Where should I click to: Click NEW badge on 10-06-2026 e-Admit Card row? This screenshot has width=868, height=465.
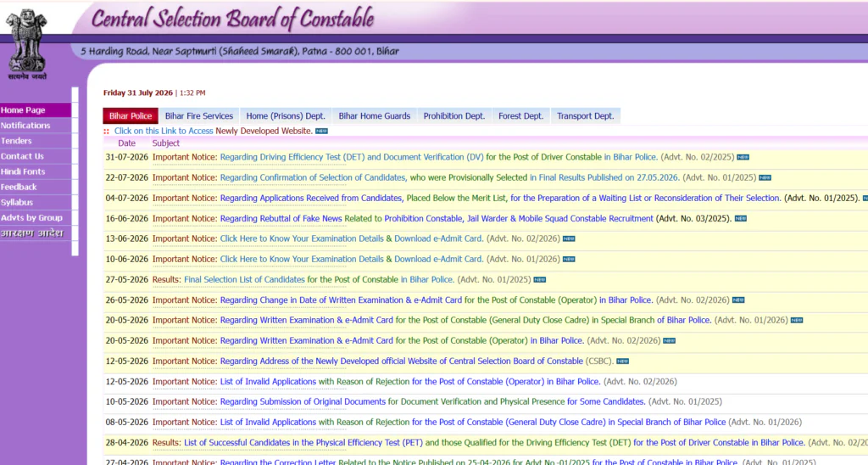point(569,260)
